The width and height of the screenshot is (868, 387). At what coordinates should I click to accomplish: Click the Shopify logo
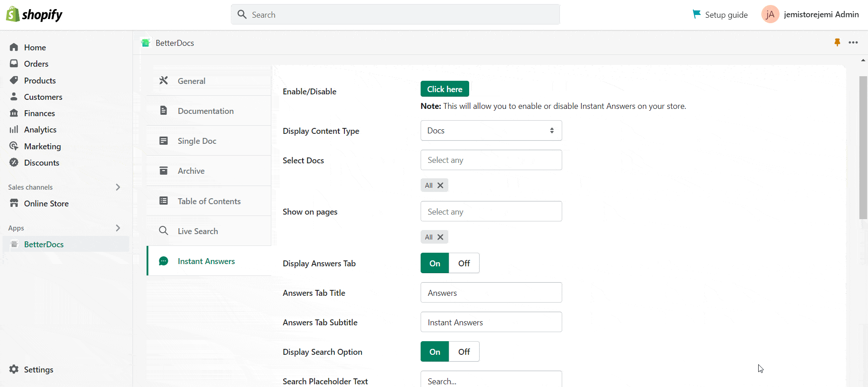[x=34, y=15]
